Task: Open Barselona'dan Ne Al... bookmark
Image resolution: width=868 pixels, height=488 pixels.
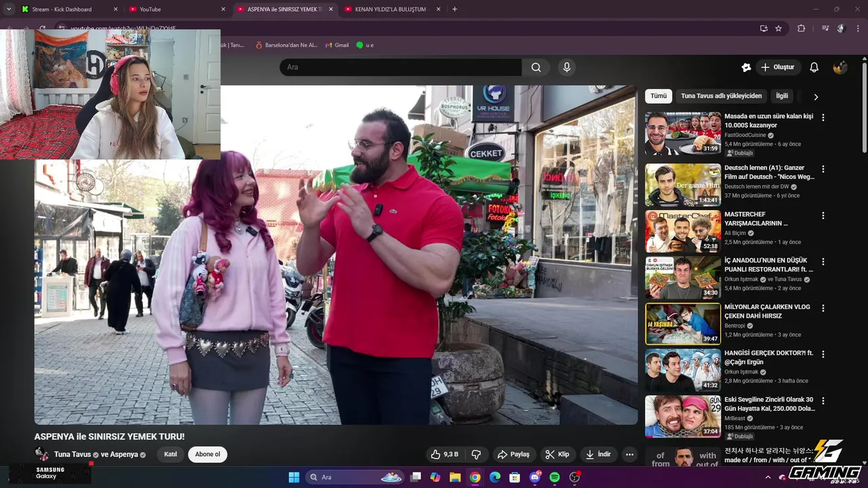Action: tap(286, 45)
